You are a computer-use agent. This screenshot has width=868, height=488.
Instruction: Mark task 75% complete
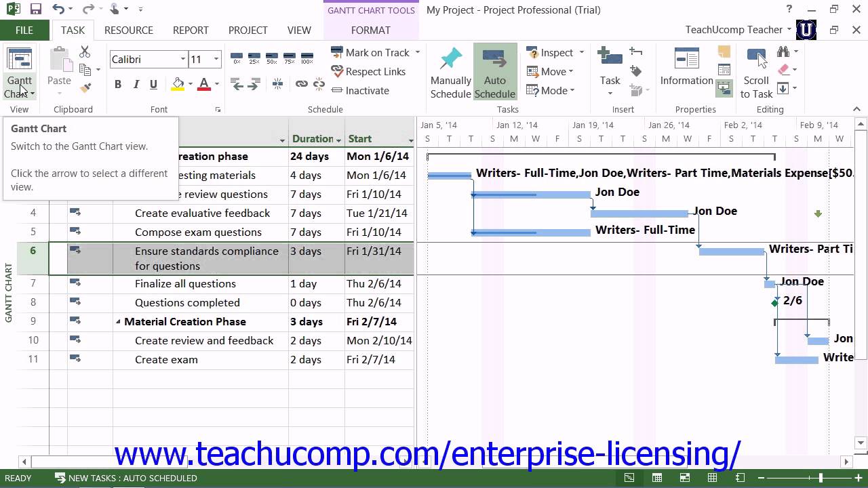290,58
